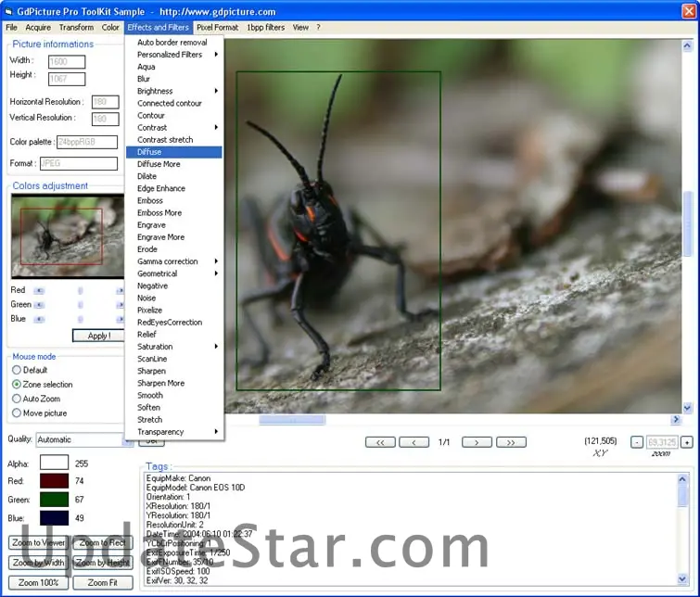Enable Auto Zoom mouse mode
The image size is (700, 597).
tap(17, 399)
